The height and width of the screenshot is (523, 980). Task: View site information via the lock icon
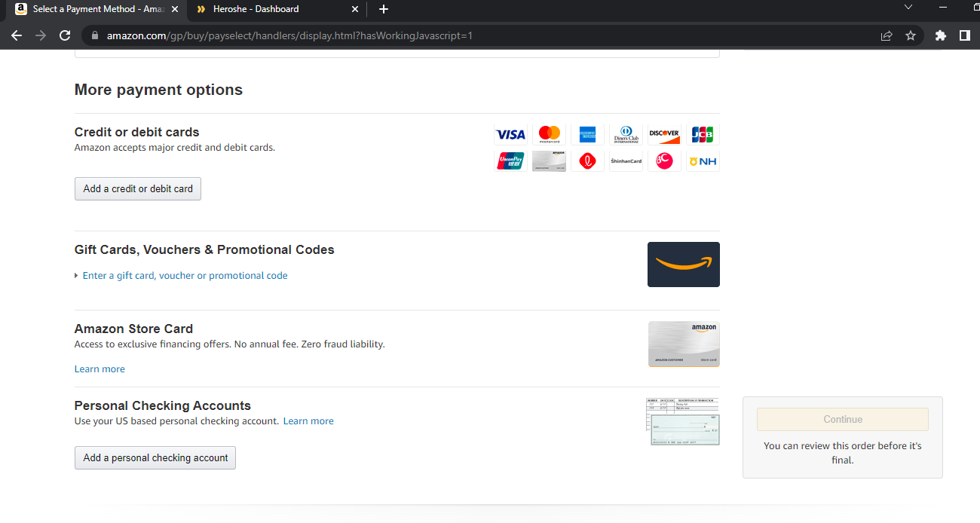95,35
